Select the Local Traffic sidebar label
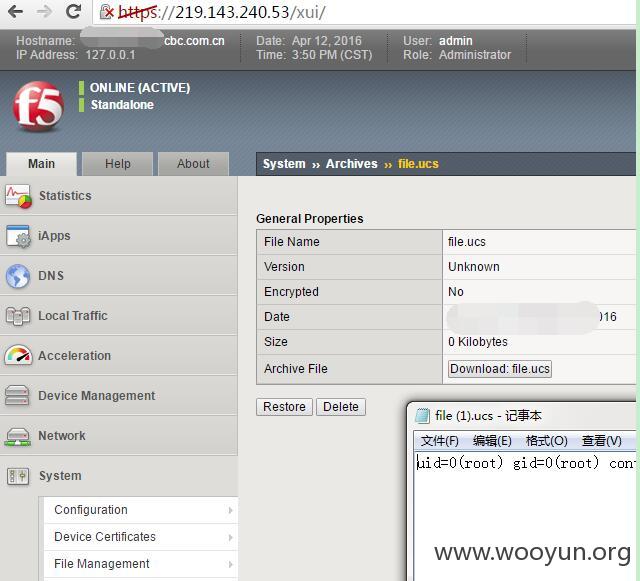Image resolution: width=640 pixels, height=581 pixels. (x=73, y=316)
